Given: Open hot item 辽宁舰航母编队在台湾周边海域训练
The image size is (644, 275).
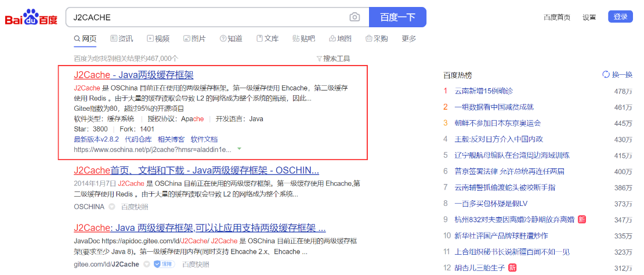Looking at the screenshot, I should pos(512,155).
